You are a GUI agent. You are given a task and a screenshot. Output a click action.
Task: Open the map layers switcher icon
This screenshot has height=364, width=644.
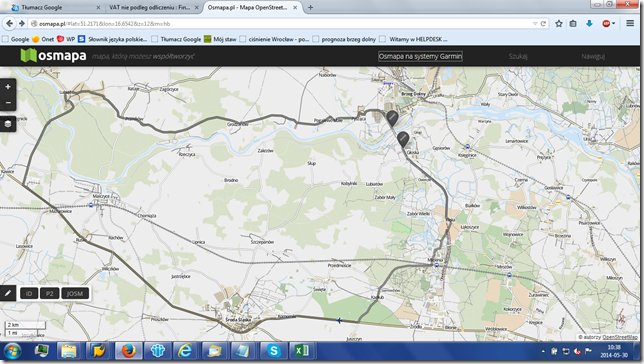point(8,124)
